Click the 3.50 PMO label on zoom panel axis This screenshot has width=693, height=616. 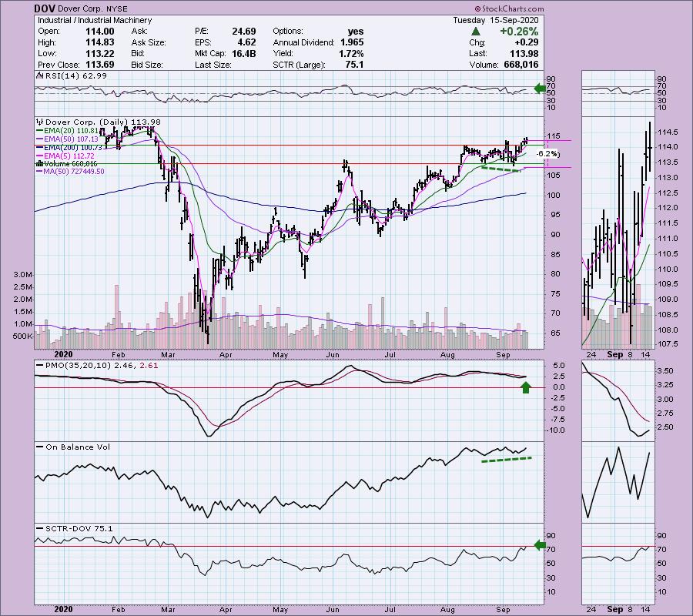click(x=665, y=371)
